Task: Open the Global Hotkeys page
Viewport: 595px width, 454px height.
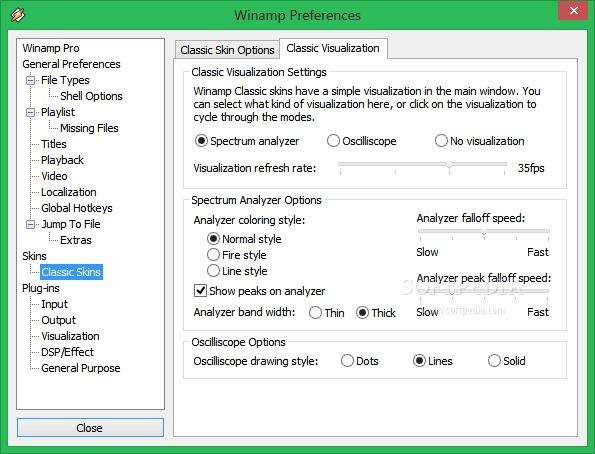Action: click(x=77, y=208)
